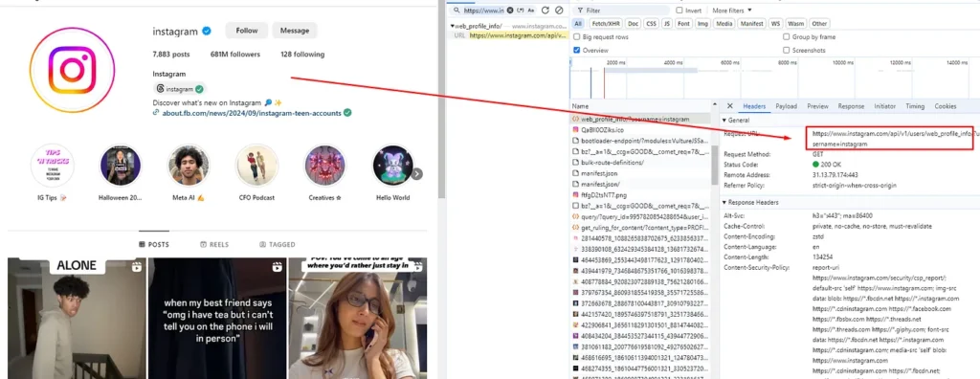Screen dimensions: 980x379
Task: Filter requests by Media type
Action: [x=724, y=24]
